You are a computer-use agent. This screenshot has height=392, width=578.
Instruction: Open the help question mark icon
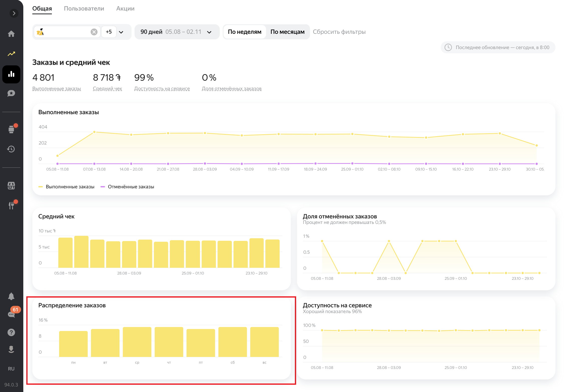coord(11,332)
